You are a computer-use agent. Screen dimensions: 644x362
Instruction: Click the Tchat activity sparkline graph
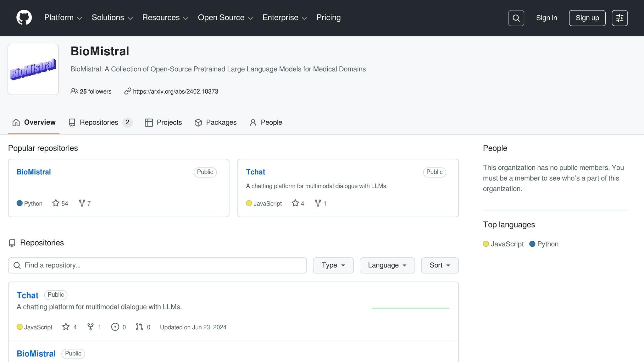410,308
